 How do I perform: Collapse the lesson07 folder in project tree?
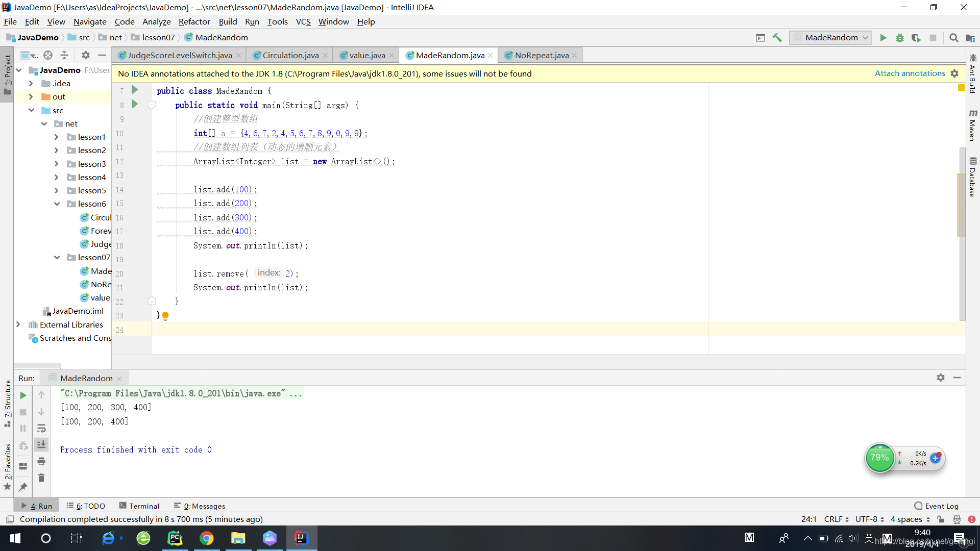pos(57,258)
